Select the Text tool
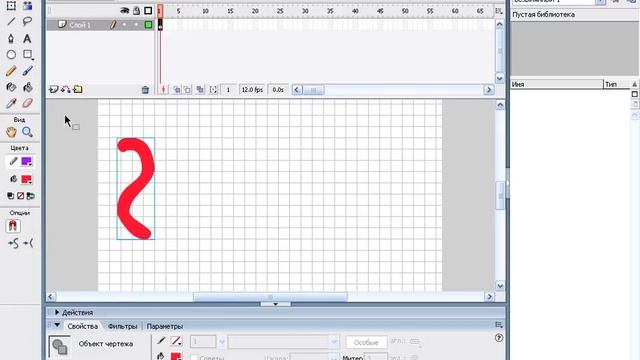 pos(27,38)
